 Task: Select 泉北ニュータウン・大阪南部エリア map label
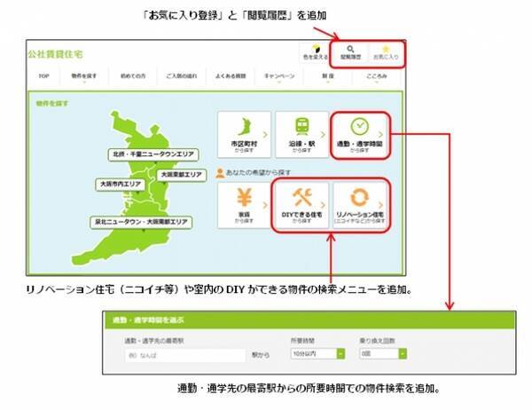pyautogui.click(x=141, y=222)
